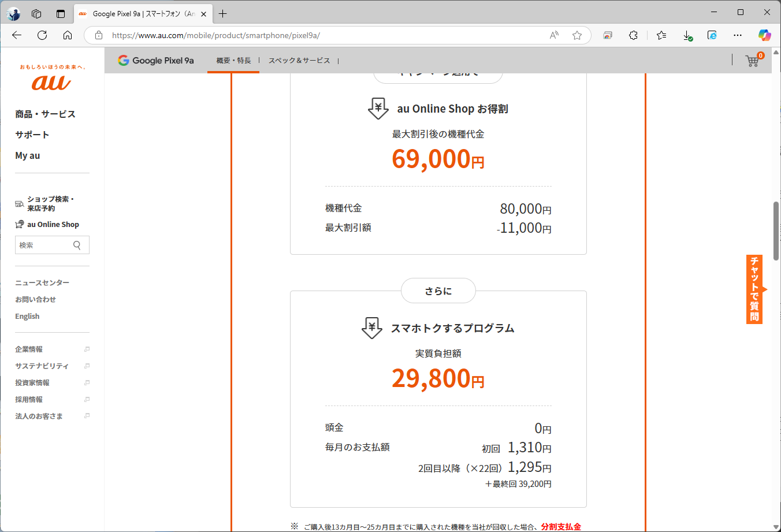The image size is (781, 532).
Task: Open お問い合わせ link
Action: pyautogui.click(x=35, y=299)
